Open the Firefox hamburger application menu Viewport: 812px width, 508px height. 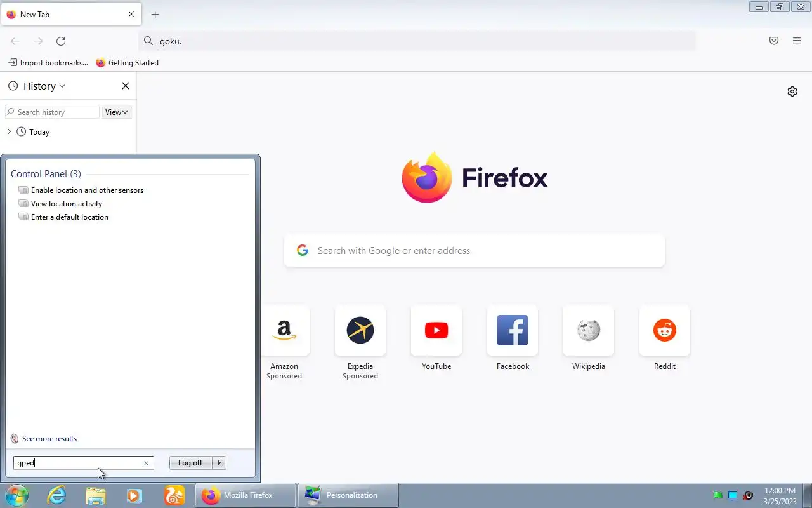797,41
